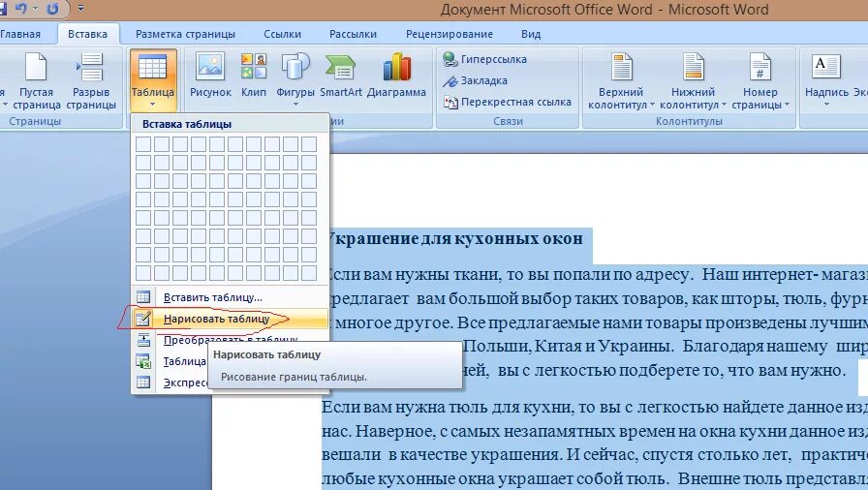
Task: Switch to the Вставка tab
Action: [x=87, y=34]
